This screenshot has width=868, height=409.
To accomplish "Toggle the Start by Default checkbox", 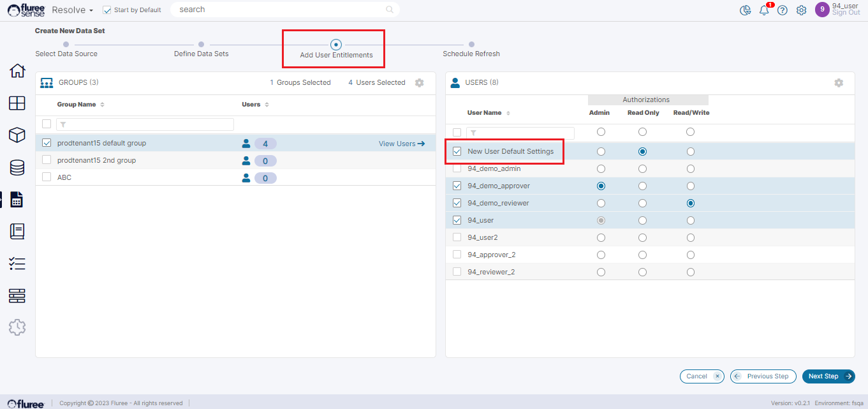I will point(107,10).
